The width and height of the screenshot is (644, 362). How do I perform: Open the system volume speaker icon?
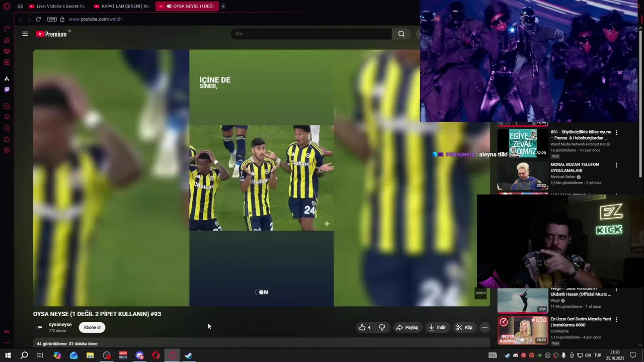tap(588, 355)
